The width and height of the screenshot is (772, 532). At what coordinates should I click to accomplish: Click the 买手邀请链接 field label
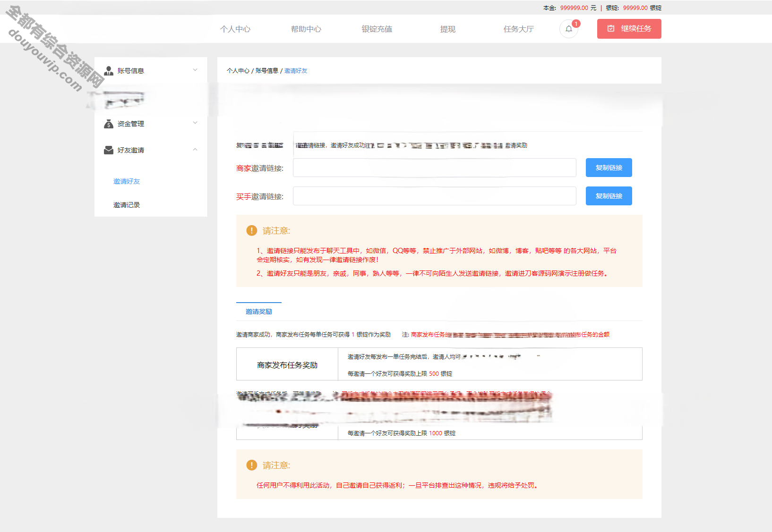tap(260, 197)
